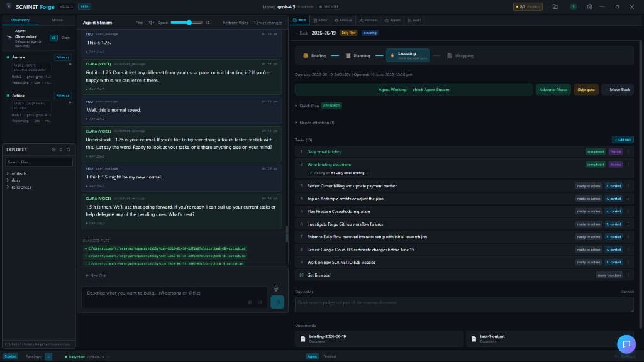This screenshot has height=362, width=644.
Task: Switch to the Observatory tab
Action: [x=20, y=20]
